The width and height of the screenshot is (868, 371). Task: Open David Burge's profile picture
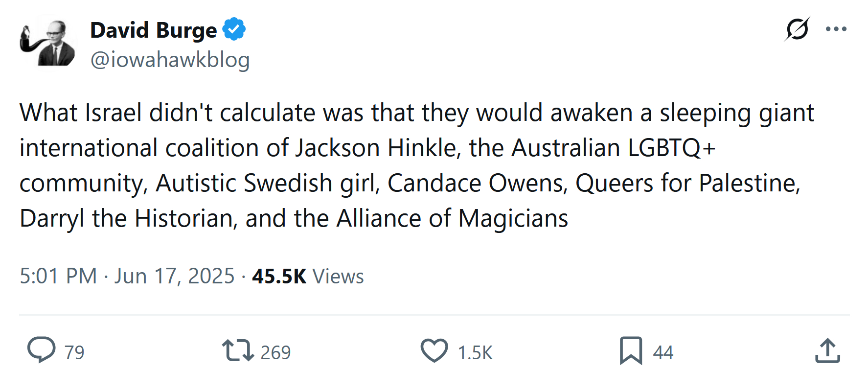(47, 43)
